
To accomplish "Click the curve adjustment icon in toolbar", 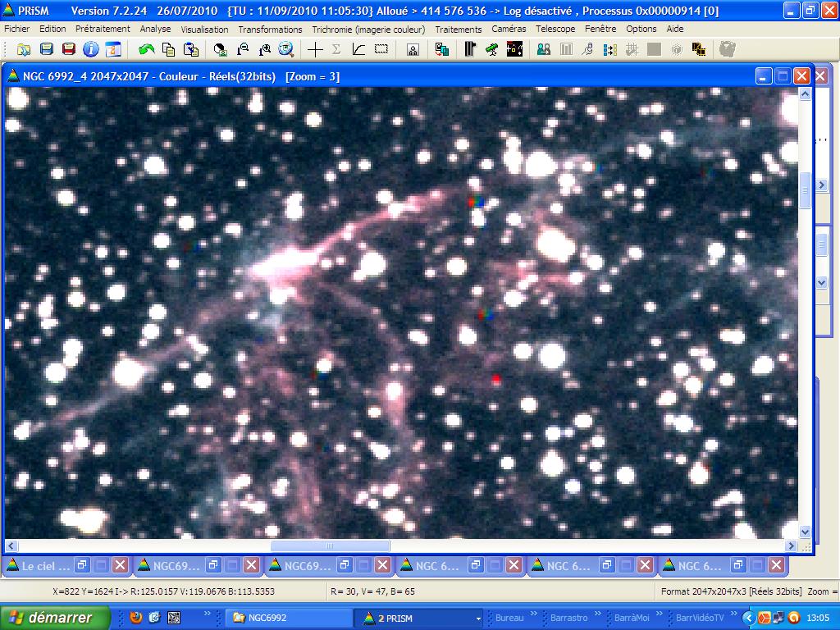I will coord(358,49).
